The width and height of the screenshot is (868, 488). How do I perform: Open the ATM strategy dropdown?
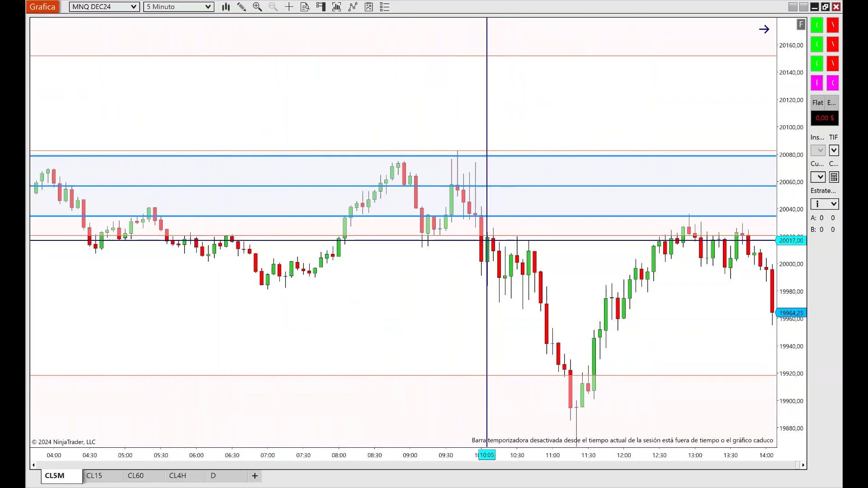[x=825, y=204]
